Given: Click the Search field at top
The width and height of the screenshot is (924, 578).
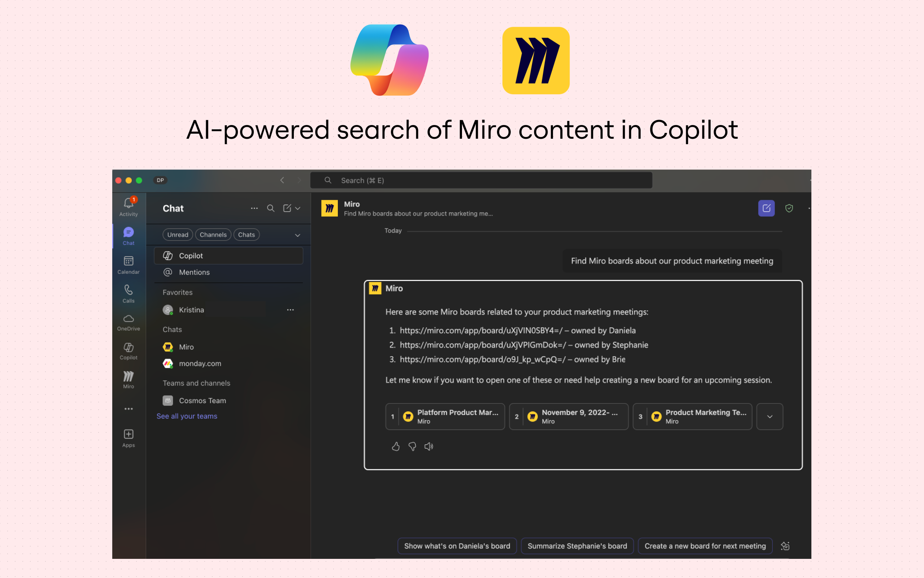Looking at the screenshot, I should click(481, 180).
